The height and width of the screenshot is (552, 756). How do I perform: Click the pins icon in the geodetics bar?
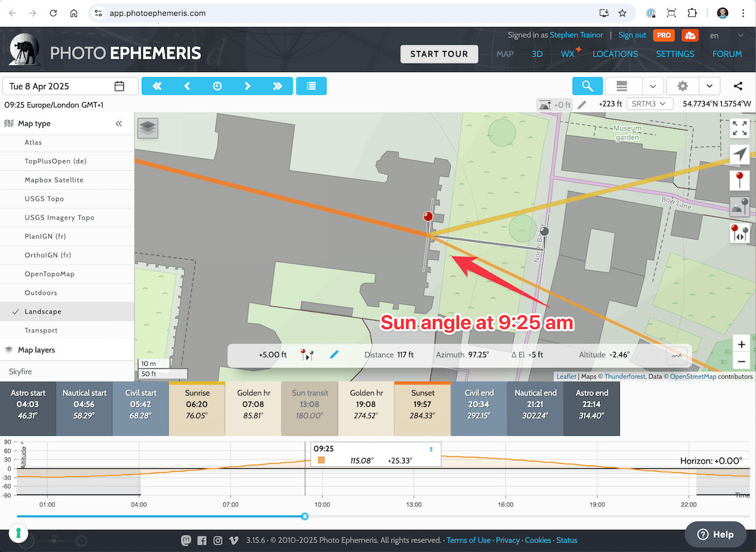307,355
